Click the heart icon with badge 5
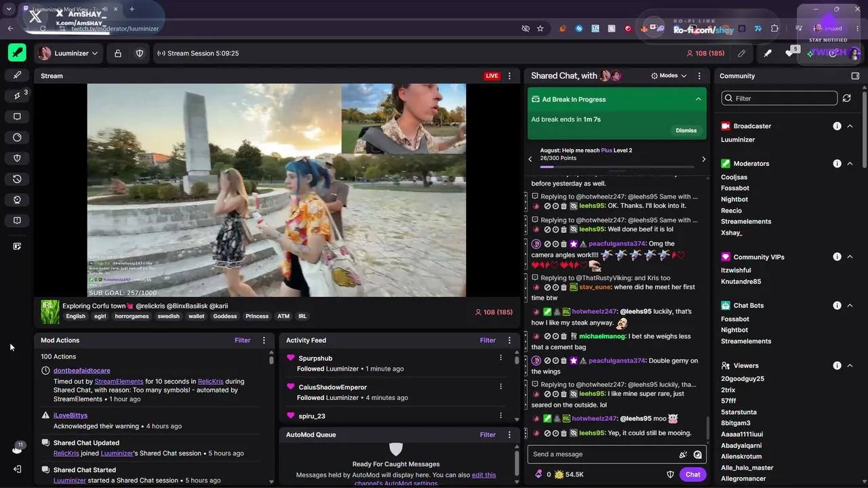 click(790, 54)
